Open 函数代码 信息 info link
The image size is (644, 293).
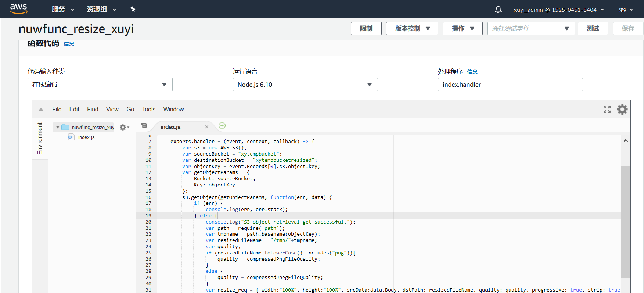coord(69,44)
